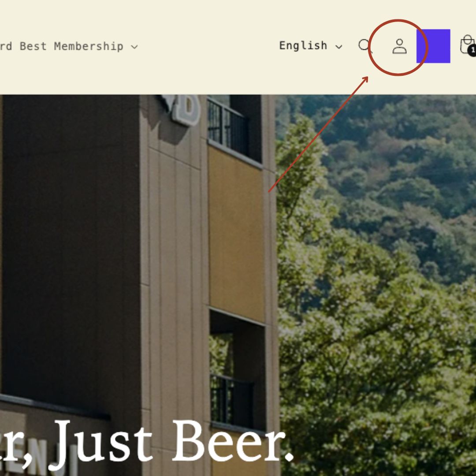Click the cart item count badge
The width and height of the screenshot is (476, 476).
(x=472, y=50)
